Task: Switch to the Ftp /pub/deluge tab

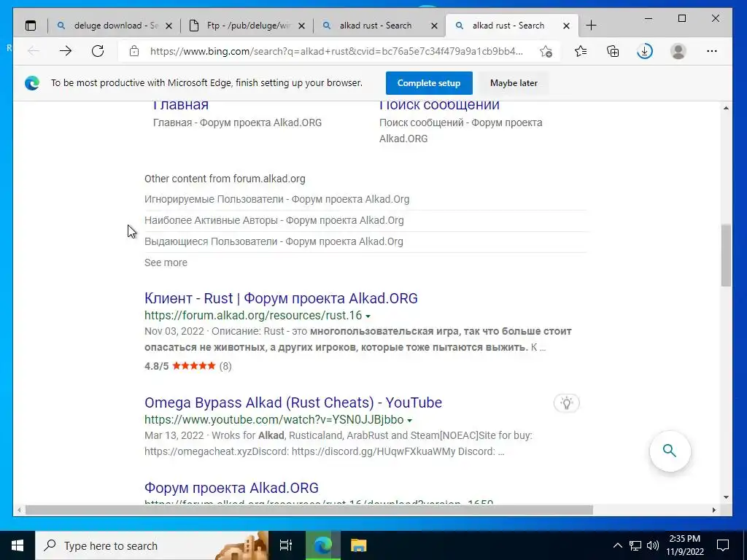Action: [x=247, y=26]
